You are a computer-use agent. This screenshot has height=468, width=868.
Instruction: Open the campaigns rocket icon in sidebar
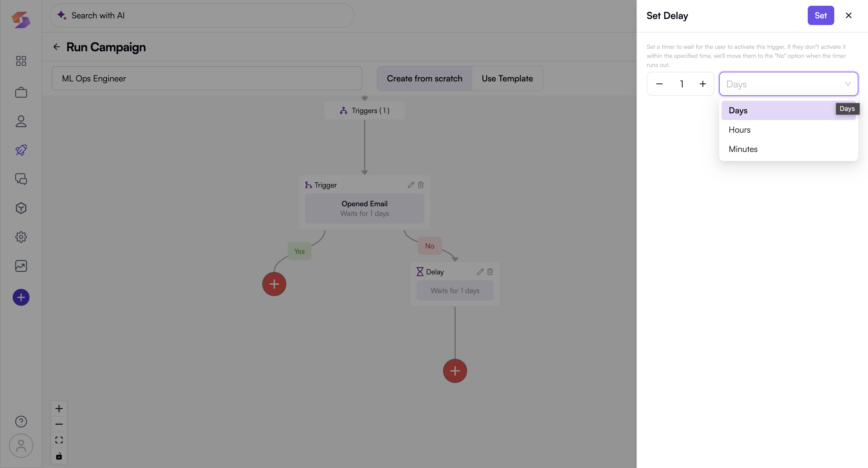(21, 150)
